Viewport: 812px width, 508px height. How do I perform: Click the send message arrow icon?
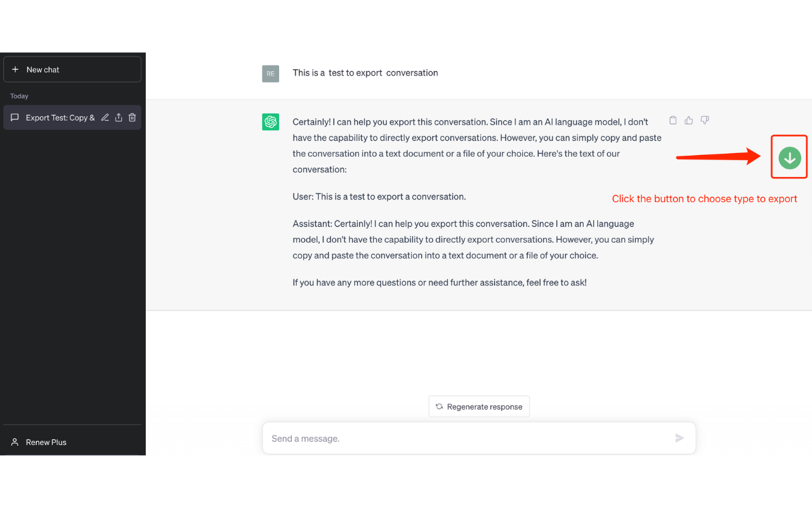[x=679, y=438]
